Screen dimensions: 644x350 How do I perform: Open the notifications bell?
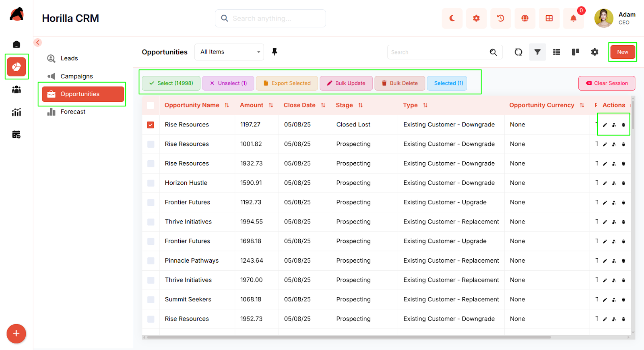point(573,19)
